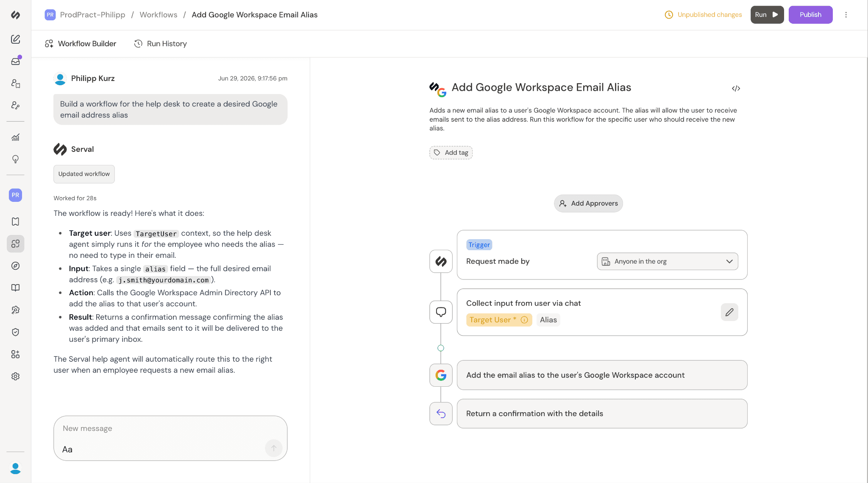Screen dimensions: 868x483
Task: Click the Unpublished changes status
Action: click(x=703, y=15)
